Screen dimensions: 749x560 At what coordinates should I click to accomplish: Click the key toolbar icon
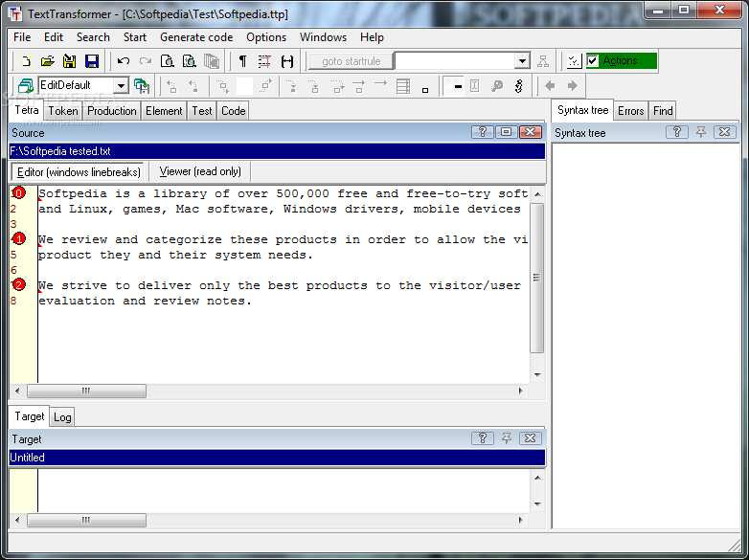(x=497, y=86)
